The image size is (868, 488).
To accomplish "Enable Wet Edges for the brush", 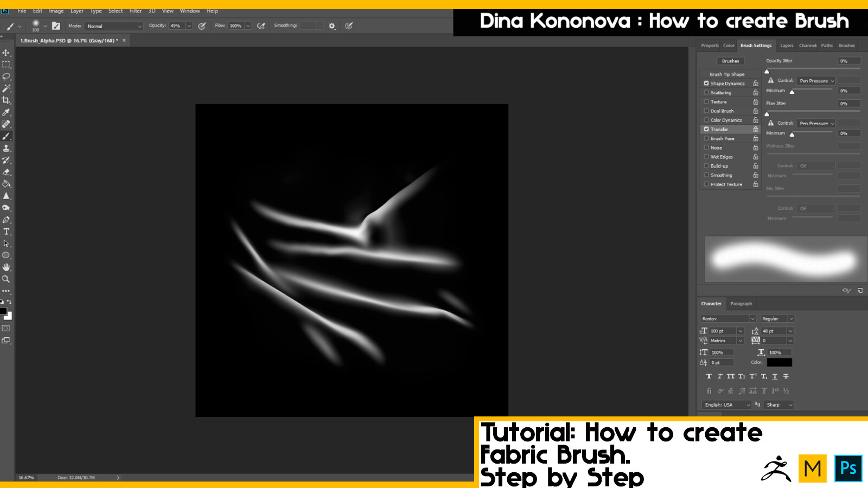I will [707, 157].
